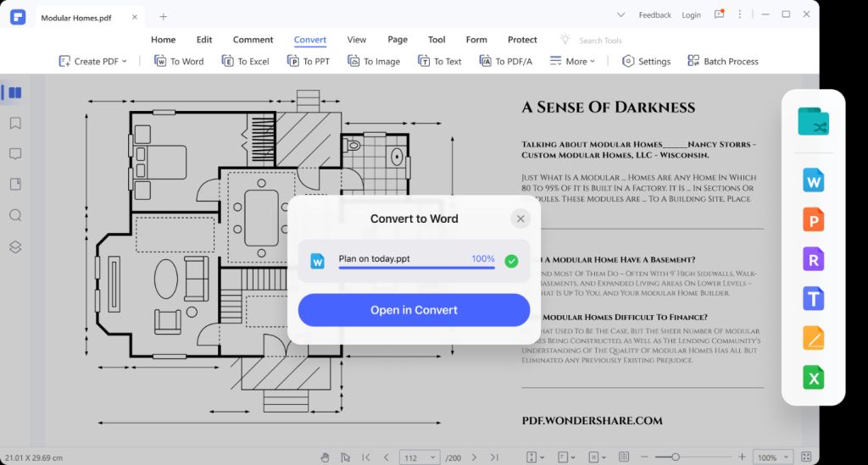Select the To Excel toolbar icon

(x=227, y=61)
